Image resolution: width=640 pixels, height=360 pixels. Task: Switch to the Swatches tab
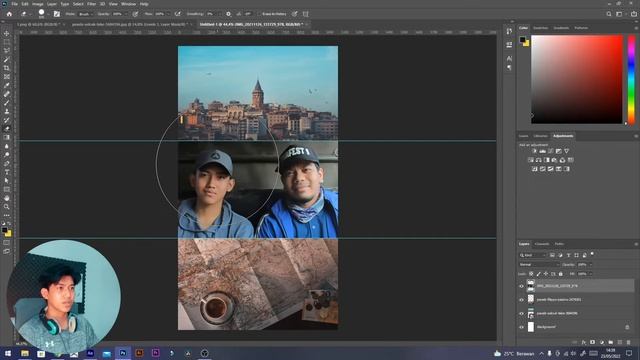[x=540, y=28]
